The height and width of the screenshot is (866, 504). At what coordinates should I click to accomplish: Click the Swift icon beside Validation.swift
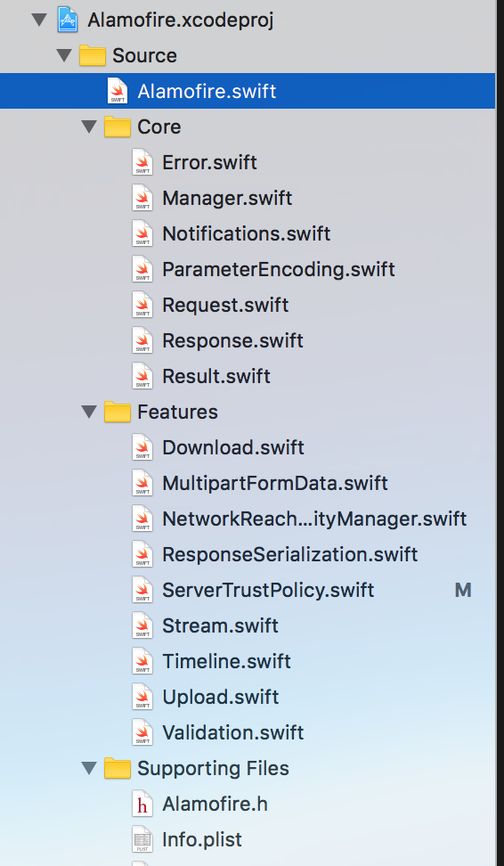point(142,732)
